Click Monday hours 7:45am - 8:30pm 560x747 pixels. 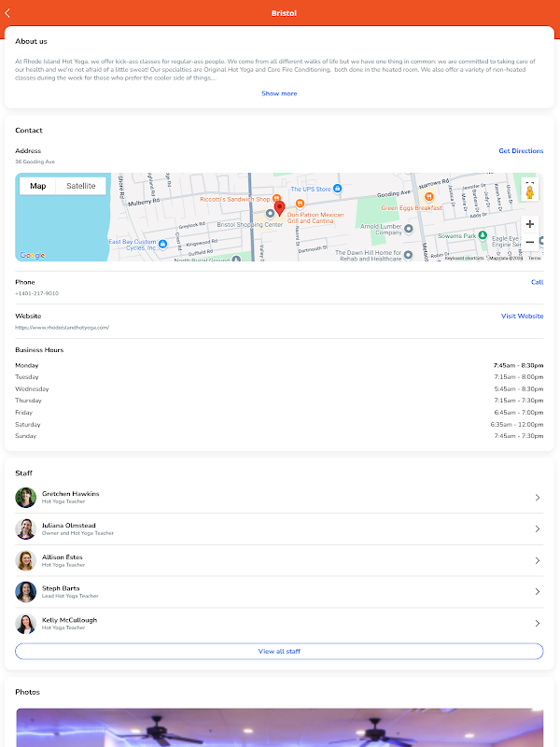point(518,365)
